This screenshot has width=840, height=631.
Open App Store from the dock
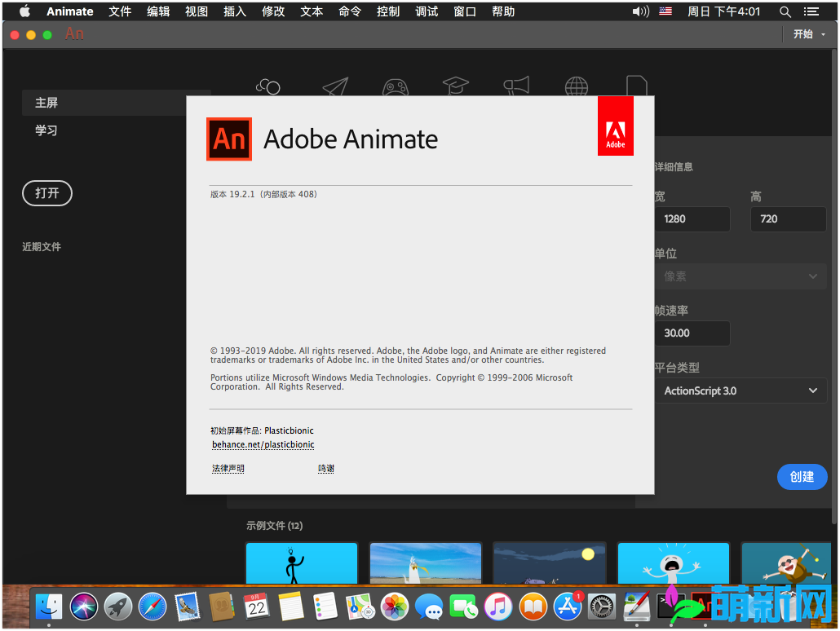coord(568,607)
